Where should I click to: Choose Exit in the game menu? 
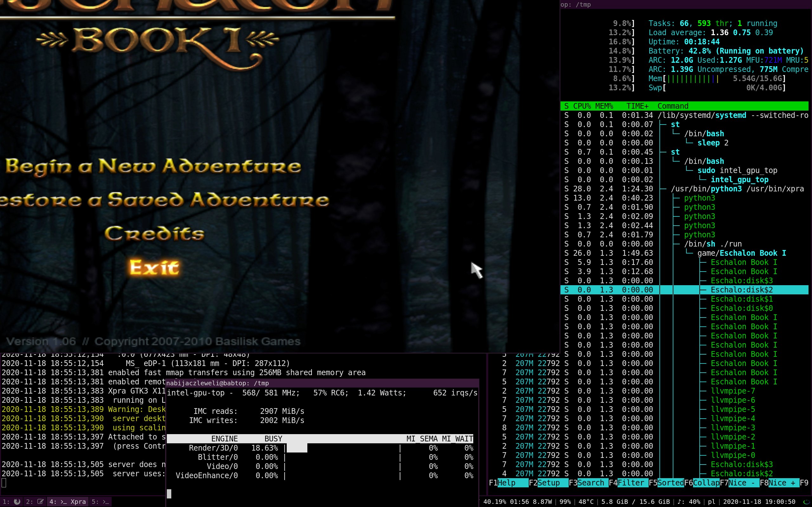154,267
